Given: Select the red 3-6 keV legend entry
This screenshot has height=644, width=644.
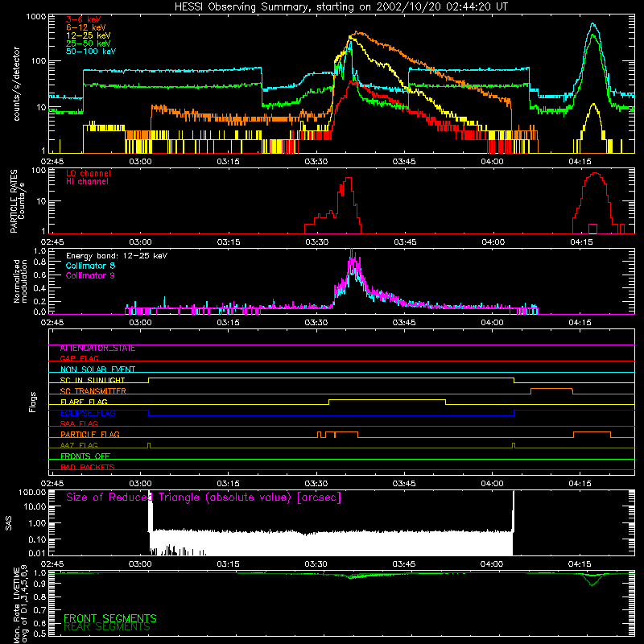Looking at the screenshot, I should 83,19.
